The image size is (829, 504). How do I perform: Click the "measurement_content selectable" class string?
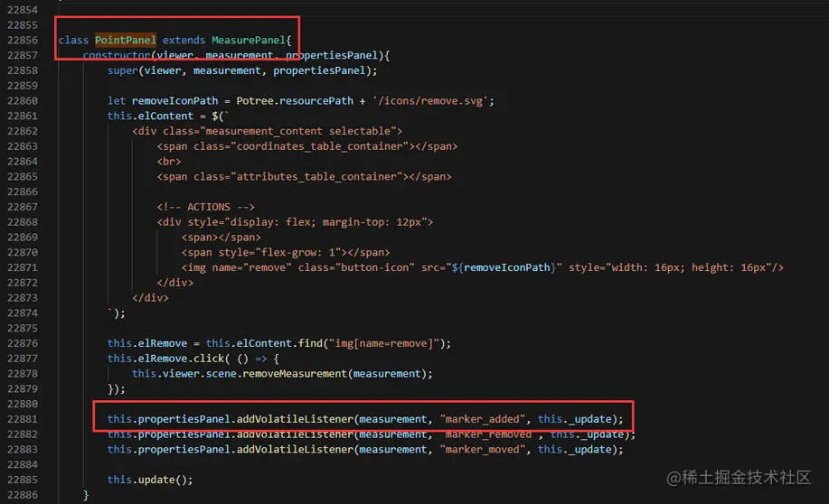pyautogui.click(x=298, y=131)
